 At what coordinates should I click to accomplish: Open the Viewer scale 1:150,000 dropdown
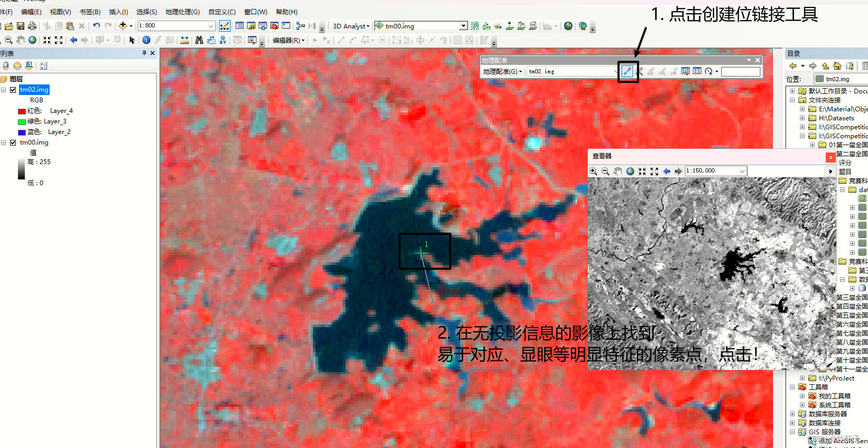[742, 171]
